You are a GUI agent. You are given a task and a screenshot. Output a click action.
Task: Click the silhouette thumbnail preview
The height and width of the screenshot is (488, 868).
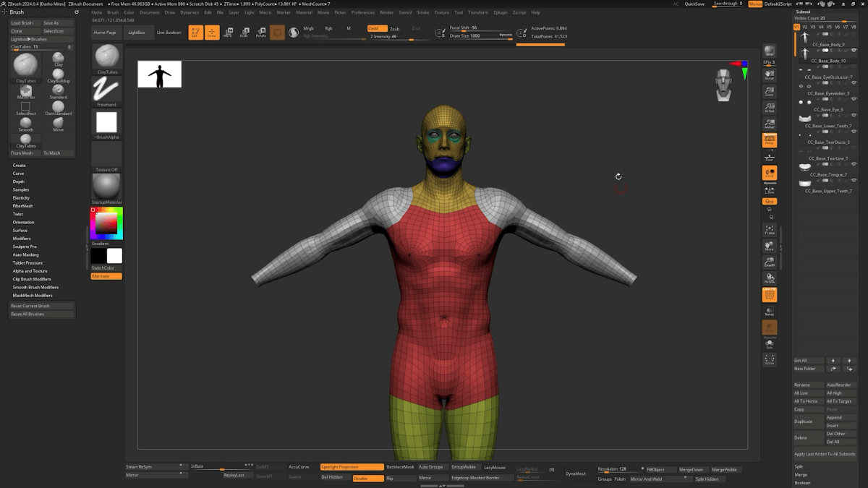click(x=160, y=74)
